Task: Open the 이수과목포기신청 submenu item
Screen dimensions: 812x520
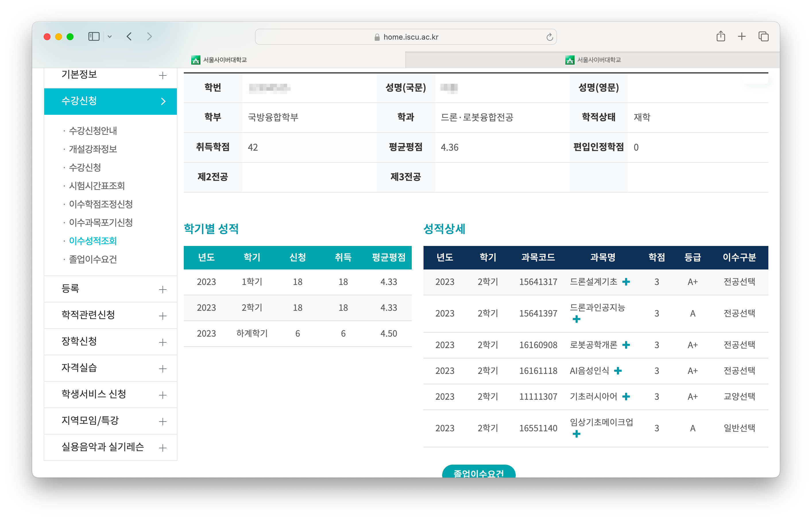Action: pyautogui.click(x=101, y=222)
